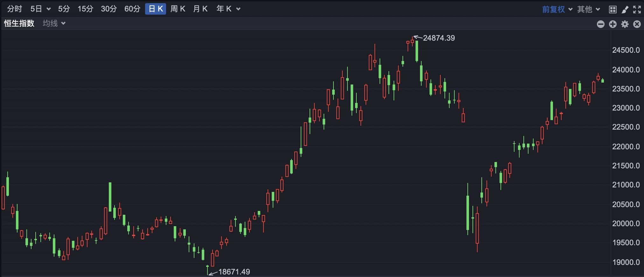
Task: Expand the 5日 dropdown
Action: click(40, 9)
